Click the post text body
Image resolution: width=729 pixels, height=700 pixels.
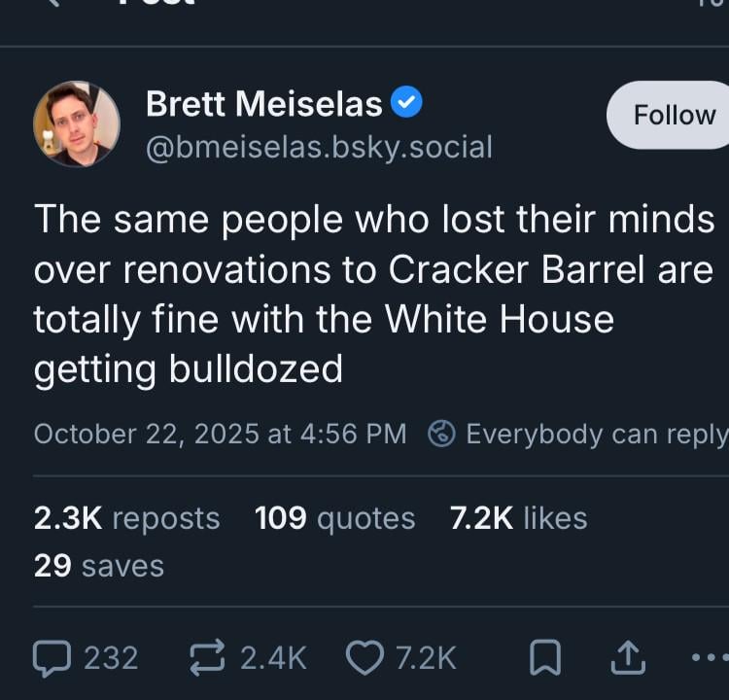pyautogui.click(x=373, y=295)
